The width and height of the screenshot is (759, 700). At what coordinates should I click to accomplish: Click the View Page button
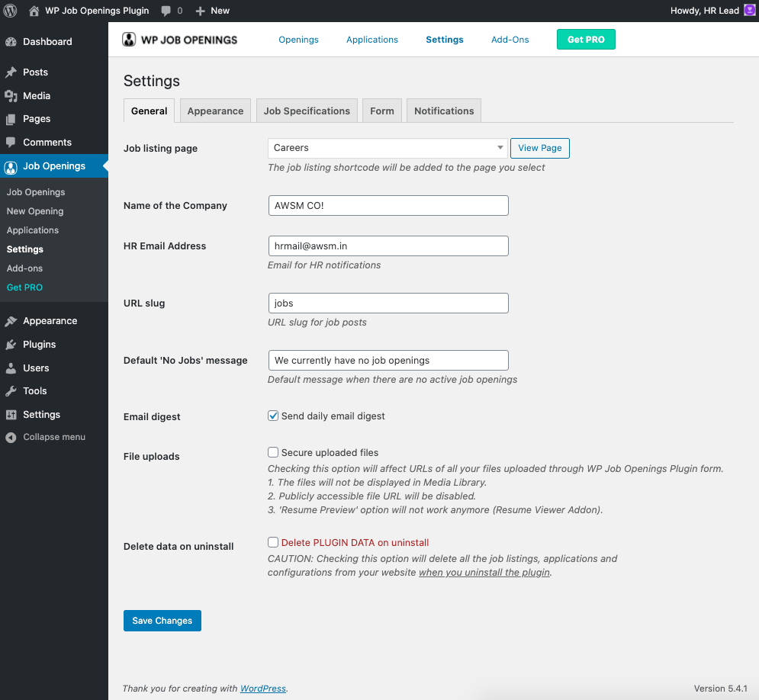point(540,148)
